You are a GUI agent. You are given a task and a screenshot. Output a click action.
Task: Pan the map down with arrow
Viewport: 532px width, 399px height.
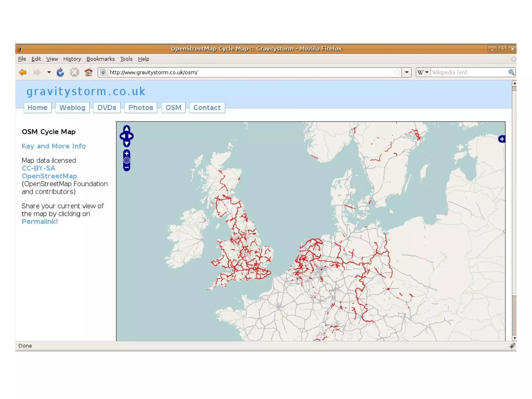(127, 143)
